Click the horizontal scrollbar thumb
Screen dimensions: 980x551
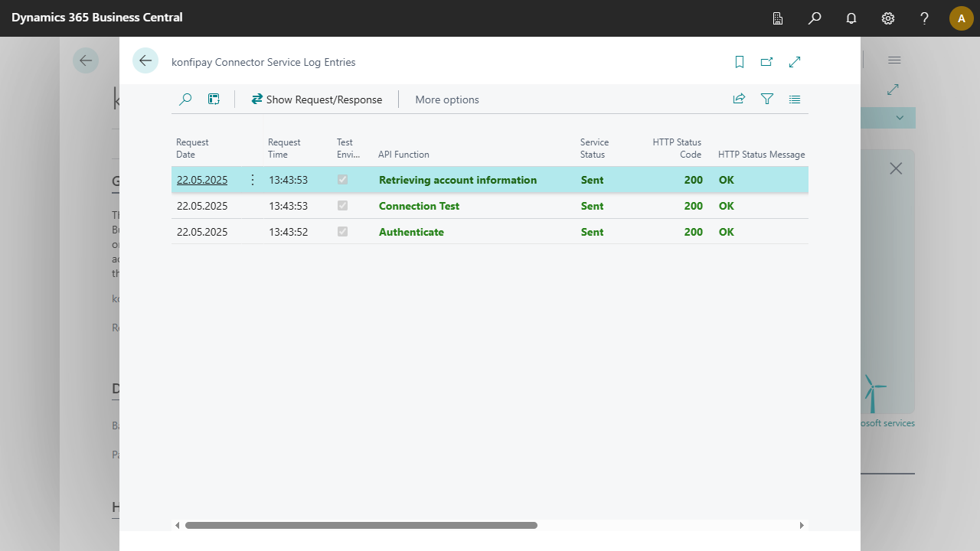point(361,525)
